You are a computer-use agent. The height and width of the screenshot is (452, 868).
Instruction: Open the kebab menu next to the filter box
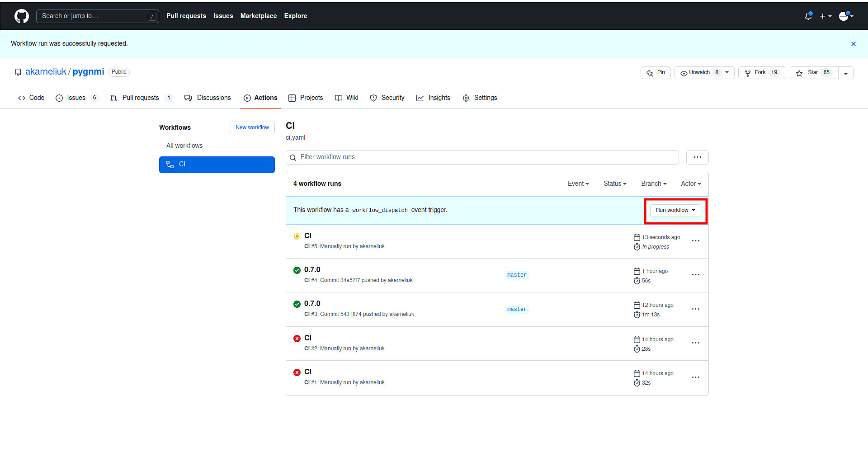pos(697,157)
